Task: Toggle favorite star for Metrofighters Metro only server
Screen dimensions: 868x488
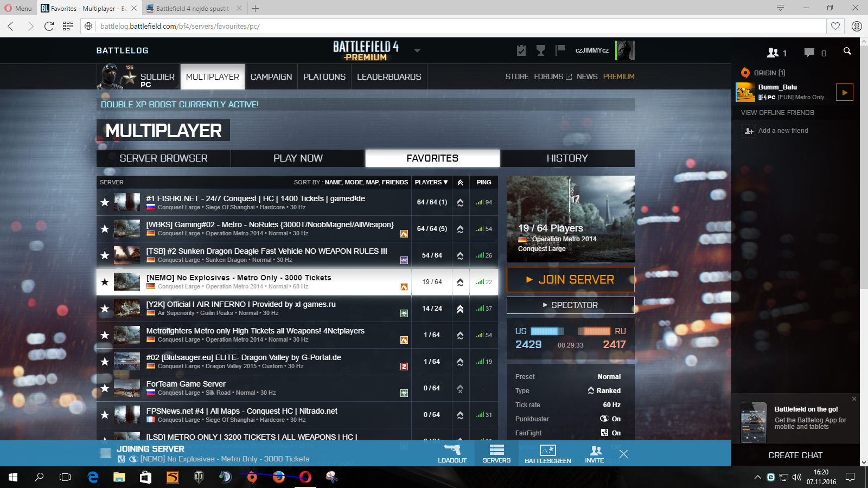Action: [105, 335]
